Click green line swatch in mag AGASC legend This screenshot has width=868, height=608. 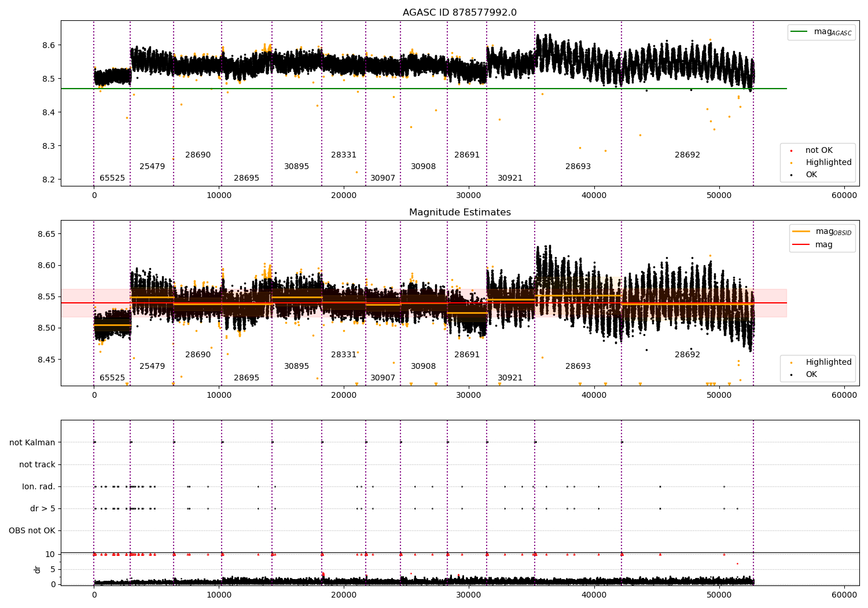(x=799, y=32)
